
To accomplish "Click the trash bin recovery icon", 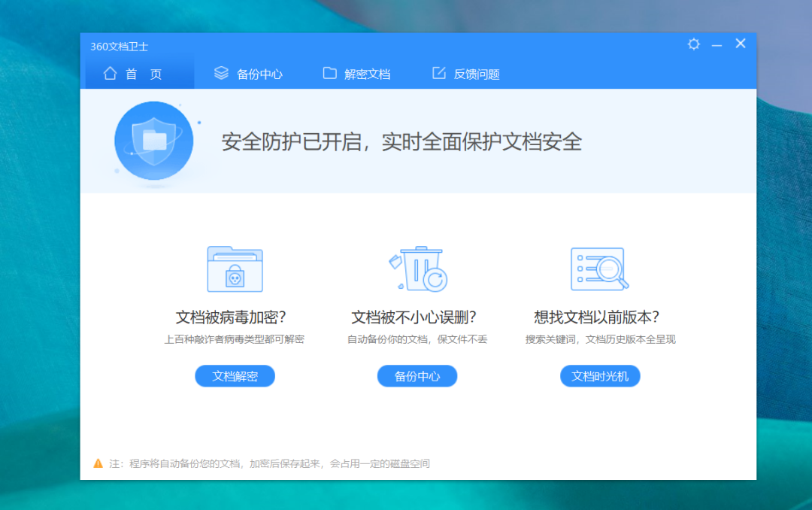I will click(x=417, y=269).
